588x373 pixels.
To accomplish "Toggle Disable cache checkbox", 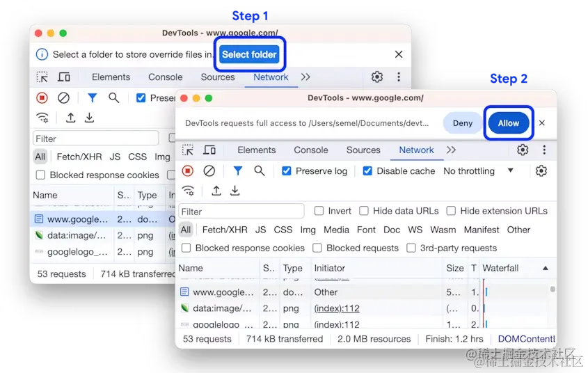I will click(367, 171).
